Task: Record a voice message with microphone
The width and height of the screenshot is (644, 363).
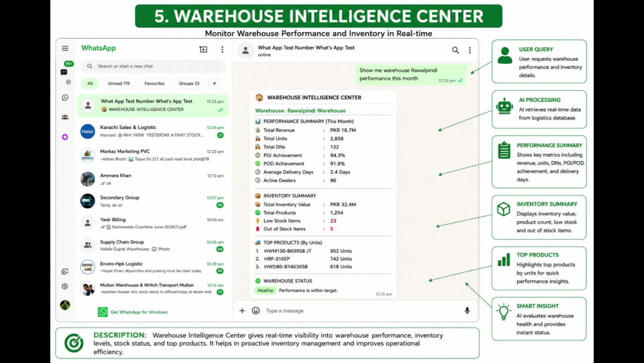Action: tap(467, 311)
